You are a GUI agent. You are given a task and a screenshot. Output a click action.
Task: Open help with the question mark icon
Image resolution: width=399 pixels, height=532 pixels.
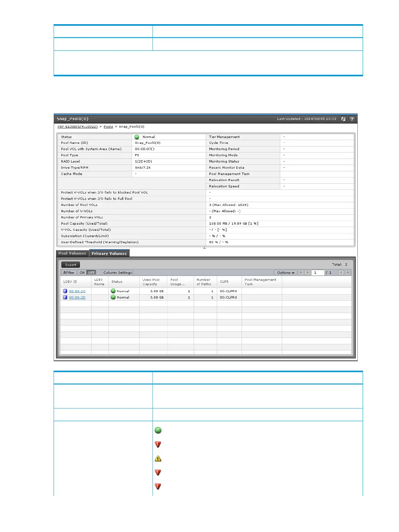[352, 119]
